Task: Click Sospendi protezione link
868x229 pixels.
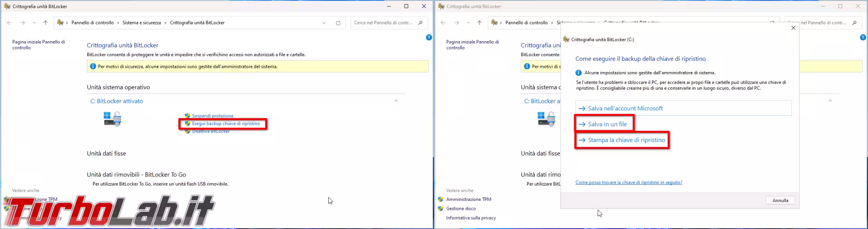Action: (212, 116)
